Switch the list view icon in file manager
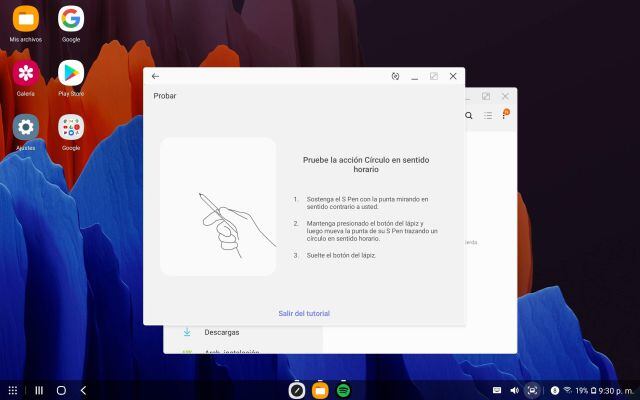 click(x=488, y=116)
